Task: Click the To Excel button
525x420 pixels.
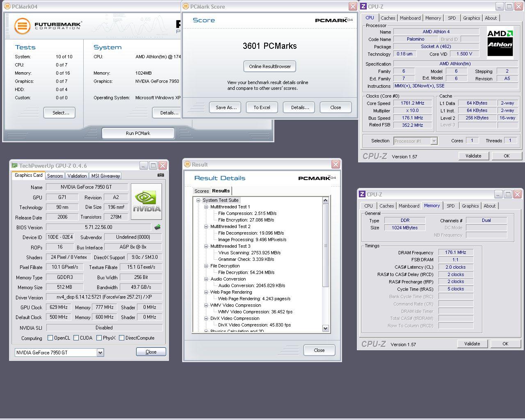Action: (262, 107)
